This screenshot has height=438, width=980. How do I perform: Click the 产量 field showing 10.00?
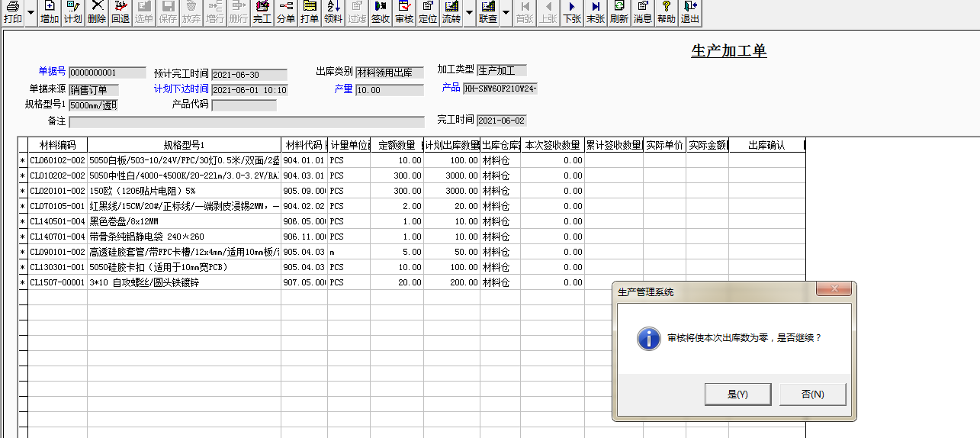click(x=389, y=90)
